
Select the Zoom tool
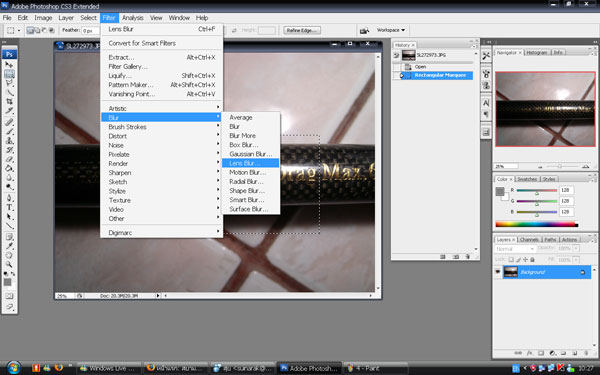[9, 264]
